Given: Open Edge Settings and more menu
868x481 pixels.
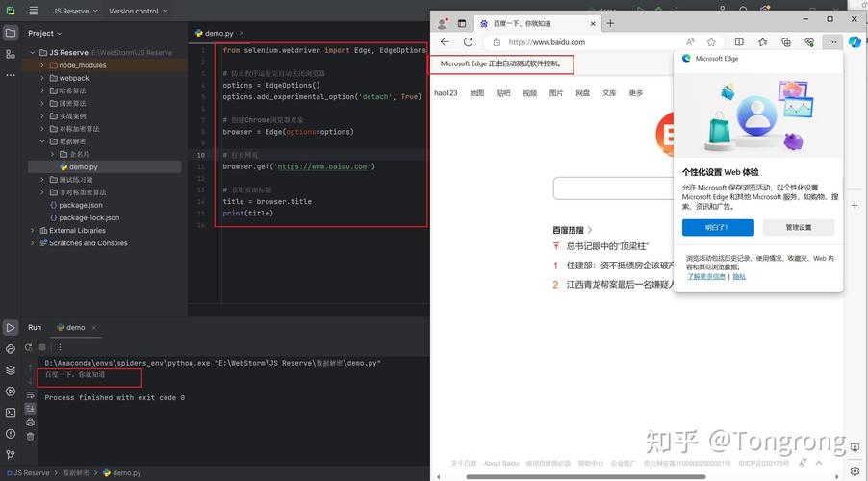Looking at the screenshot, I should pos(832,42).
